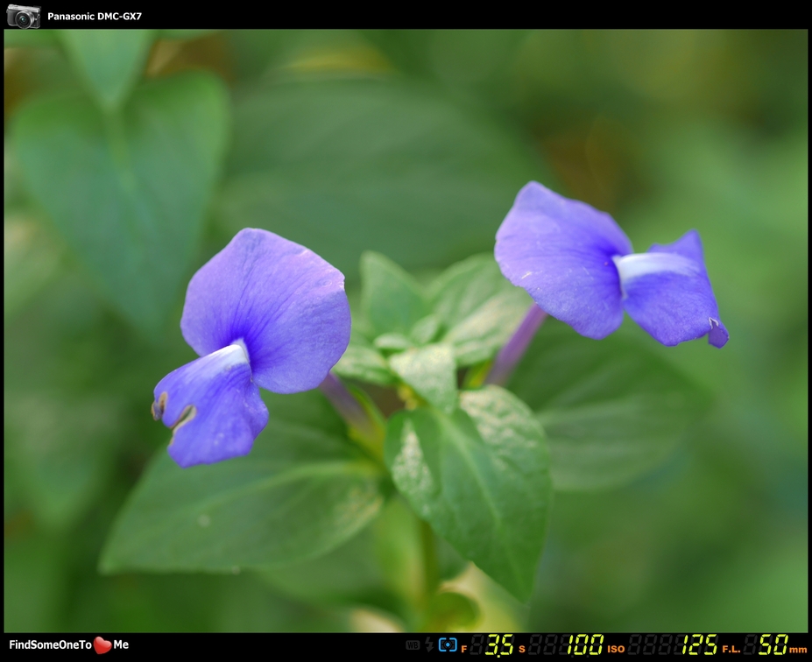Click the orange ISO label
The height and width of the screenshot is (662, 812).
pyautogui.click(x=616, y=649)
